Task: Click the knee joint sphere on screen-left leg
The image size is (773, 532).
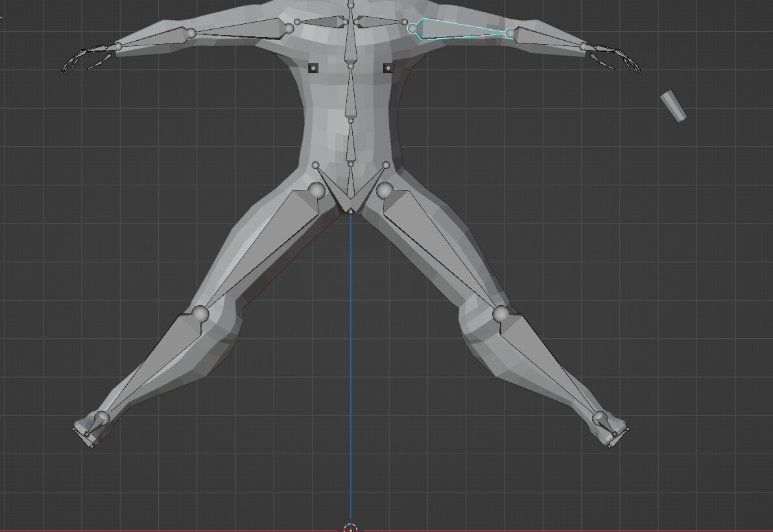Action: coord(200,314)
